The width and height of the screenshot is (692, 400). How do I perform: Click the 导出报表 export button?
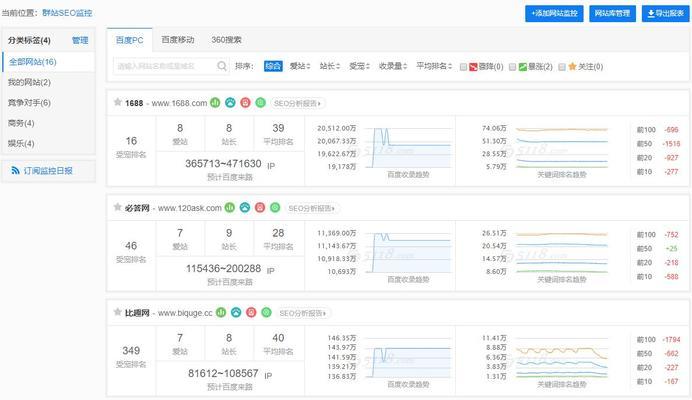pos(666,13)
